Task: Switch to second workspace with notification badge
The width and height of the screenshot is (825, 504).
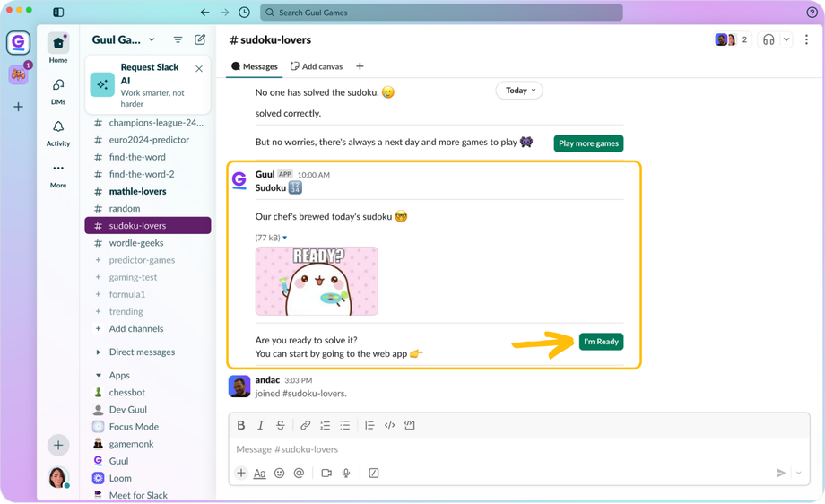Action: click(x=19, y=74)
